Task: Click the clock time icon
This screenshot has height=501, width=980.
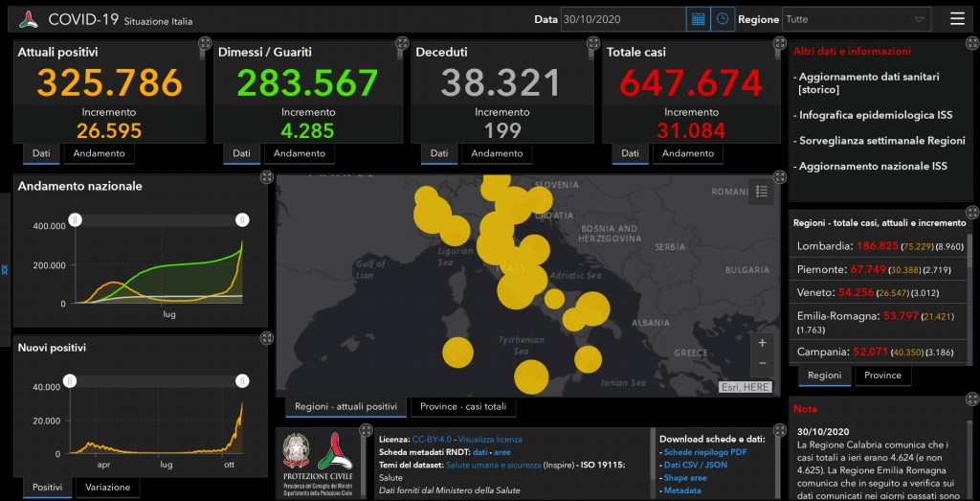Action: [723, 19]
